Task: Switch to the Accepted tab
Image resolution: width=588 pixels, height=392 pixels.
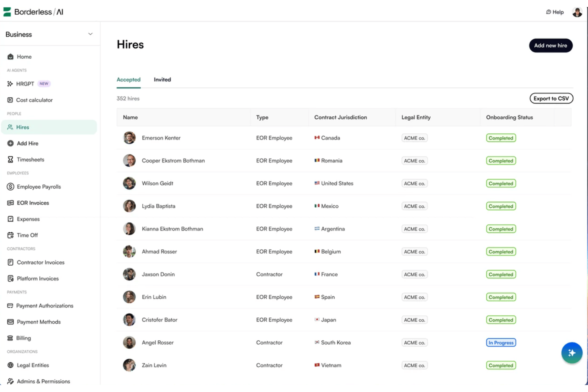Action: pyautogui.click(x=128, y=79)
